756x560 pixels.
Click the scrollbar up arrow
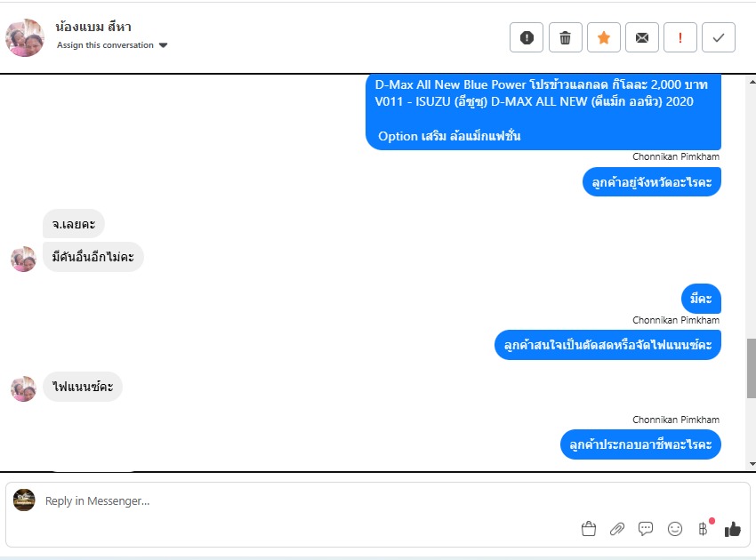click(752, 82)
